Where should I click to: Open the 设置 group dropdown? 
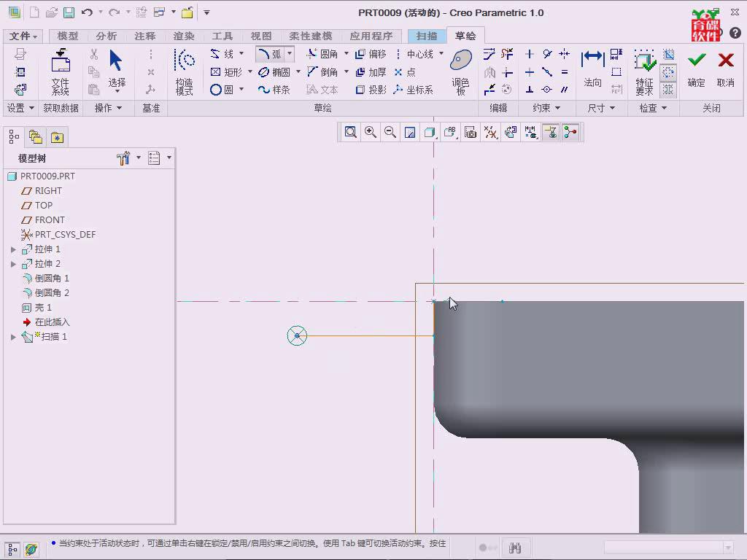pos(20,108)
